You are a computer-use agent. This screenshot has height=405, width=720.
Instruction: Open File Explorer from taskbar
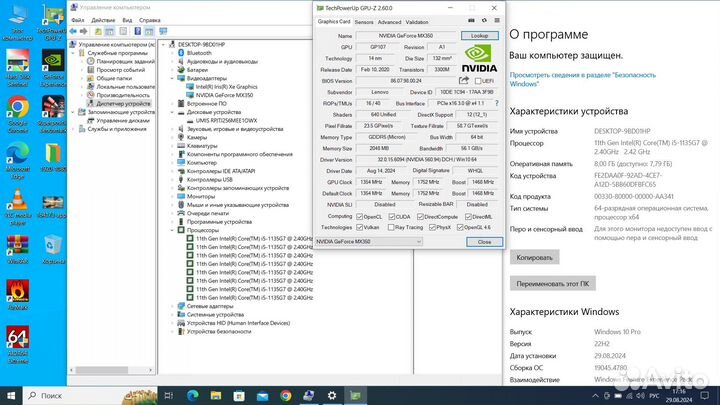coord(216,395)
